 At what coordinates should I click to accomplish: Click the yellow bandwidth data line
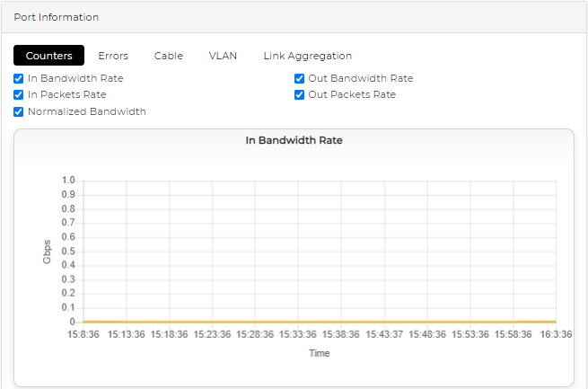coord(314,321)
